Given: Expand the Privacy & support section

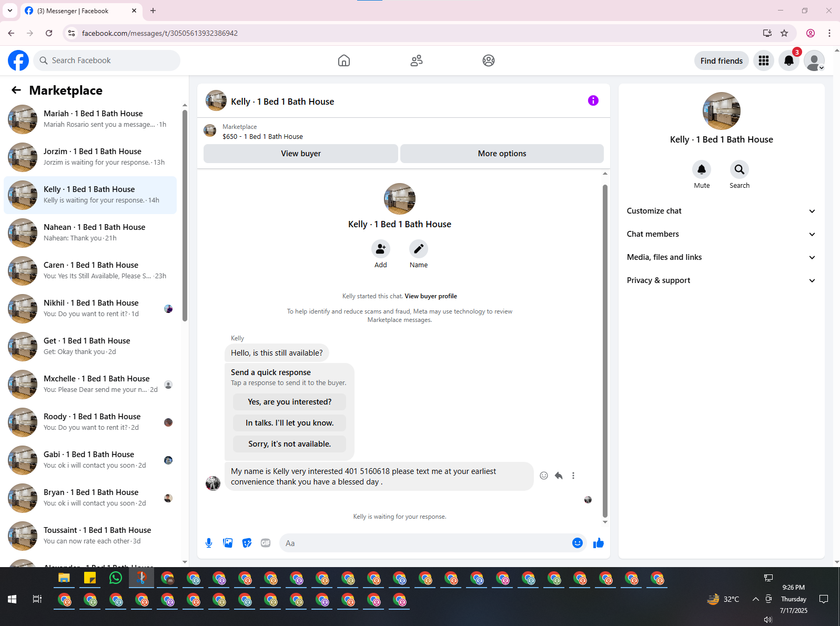Looking at the screenshot, I should tap(721, 280).
